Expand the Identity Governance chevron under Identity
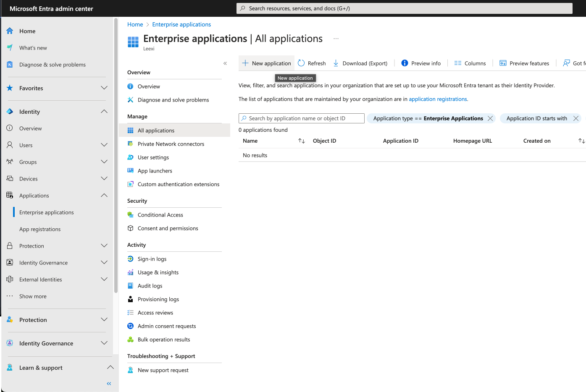The height and width of the screenshot is (392, 586). (104, 262)
